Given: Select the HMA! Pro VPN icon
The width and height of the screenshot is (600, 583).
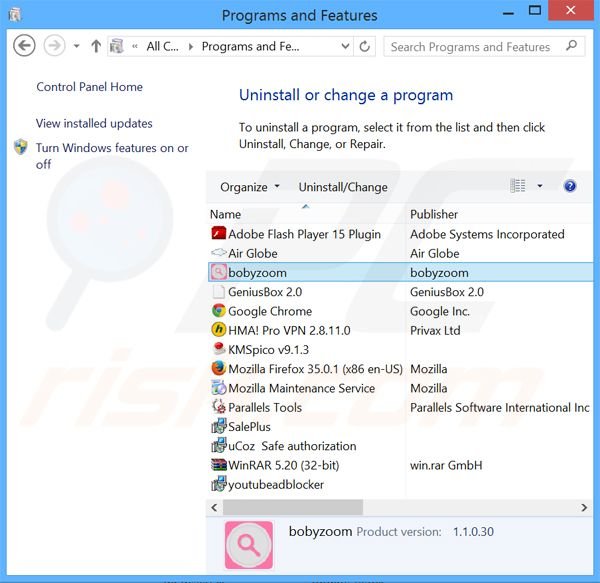Looking at the screenshot, I should click(218, 330).
